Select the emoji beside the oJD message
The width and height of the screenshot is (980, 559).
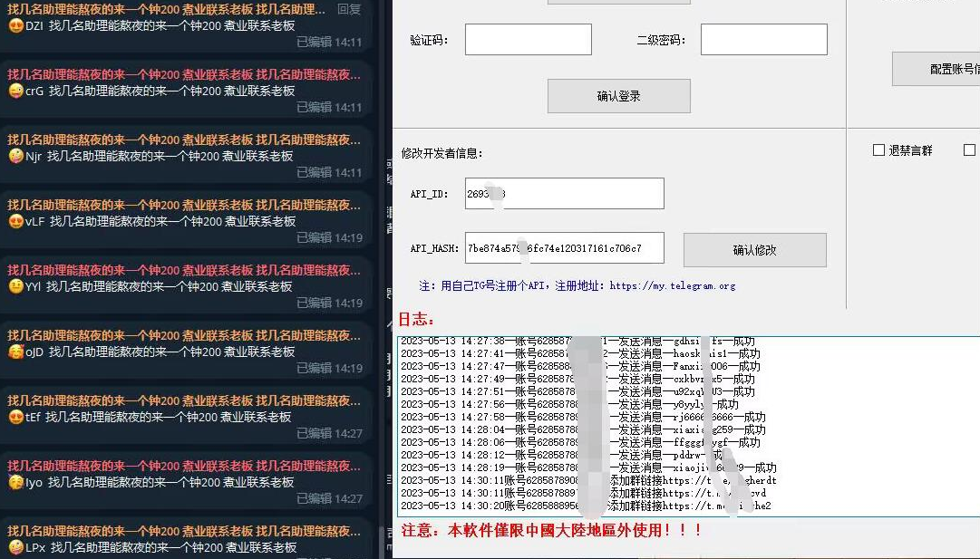[15, 352]
